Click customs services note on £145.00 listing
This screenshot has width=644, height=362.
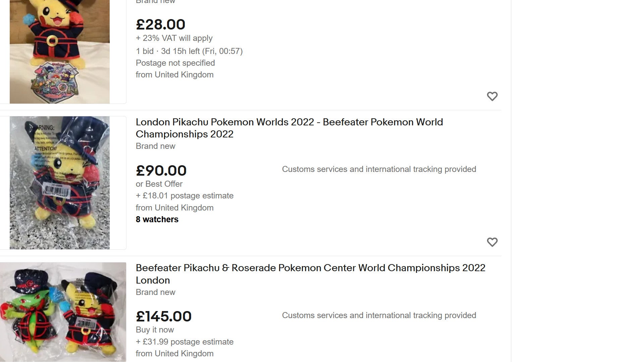pyautogui.click(x=379, y=315)
